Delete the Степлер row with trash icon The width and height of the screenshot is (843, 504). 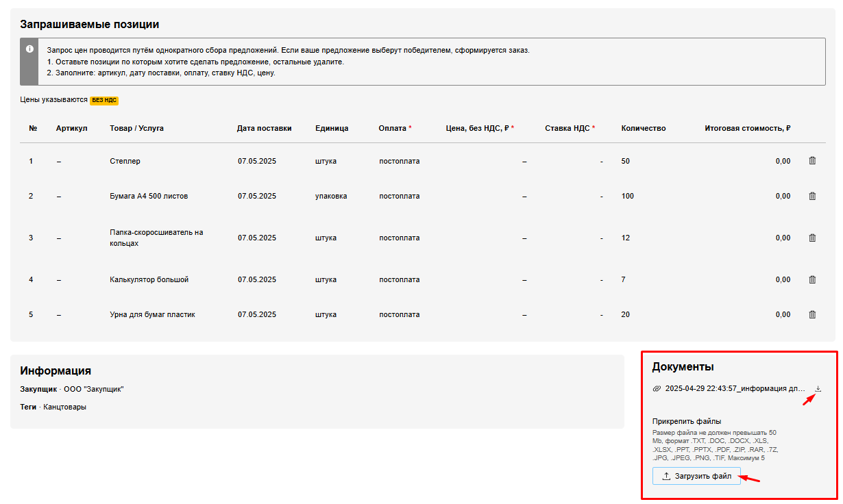pos(812,161)
